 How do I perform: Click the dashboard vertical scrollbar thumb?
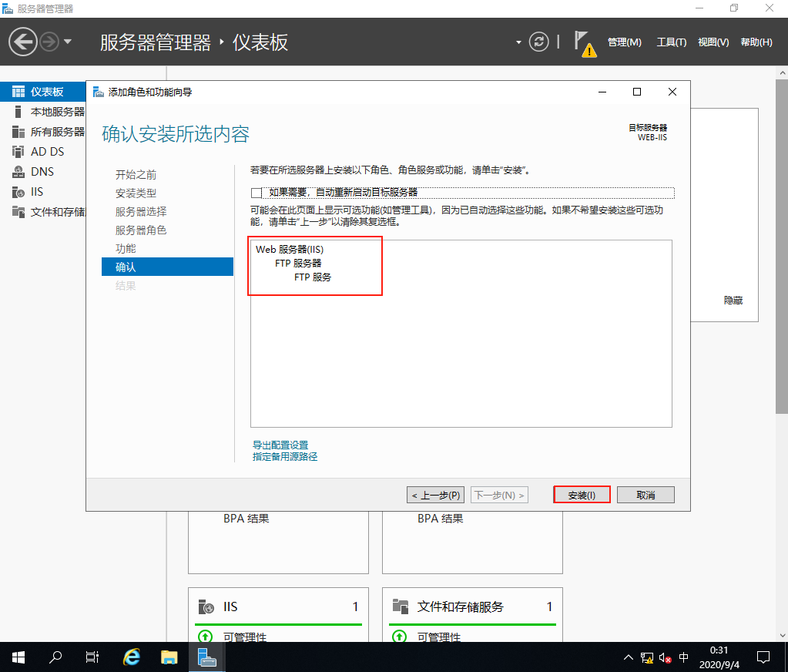[782, 247]
